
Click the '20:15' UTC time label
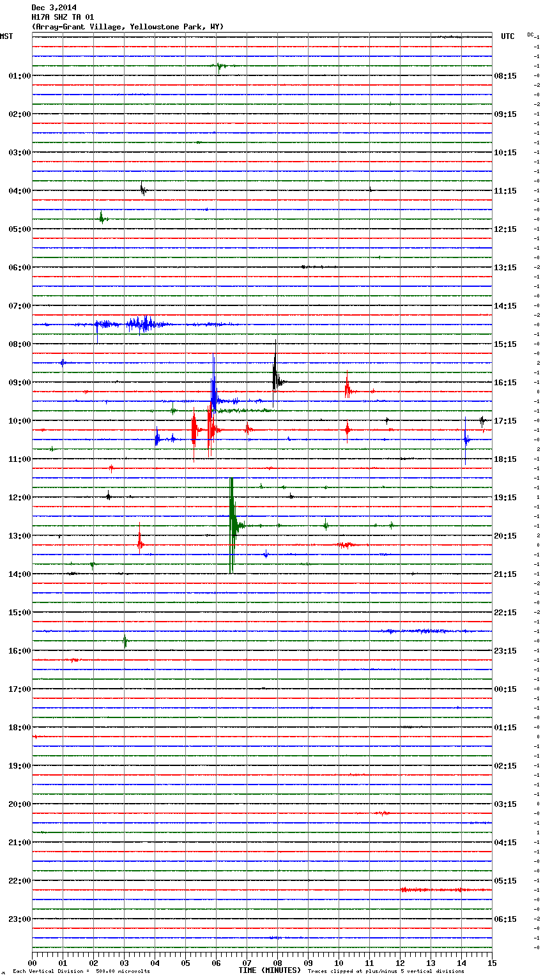click(505, 536)
